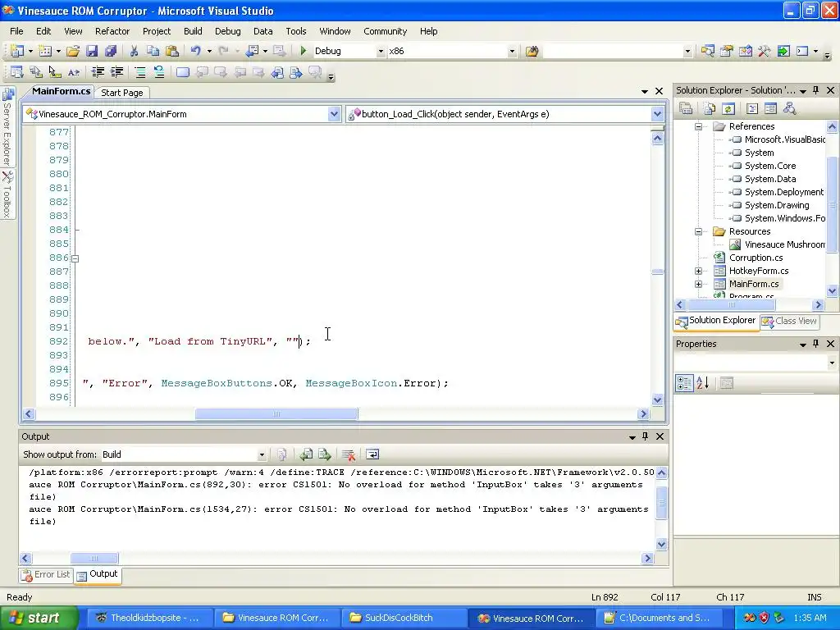Open the Refactor menu
Image resolution: width=840 pixels, height=630 pixels.
pyautogui.click(x=112, y=31)
